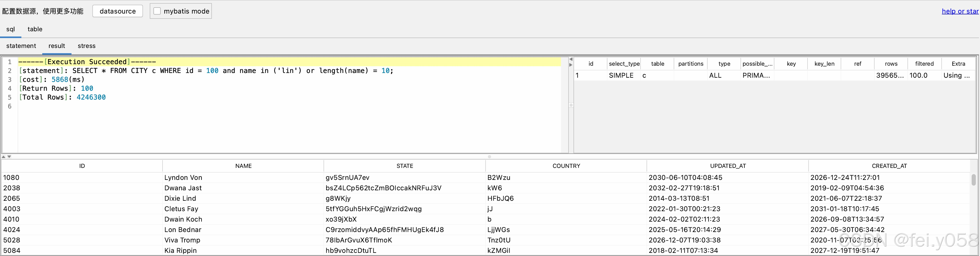
Task: Open the statement sub-tab
Action: pos(21,46)
